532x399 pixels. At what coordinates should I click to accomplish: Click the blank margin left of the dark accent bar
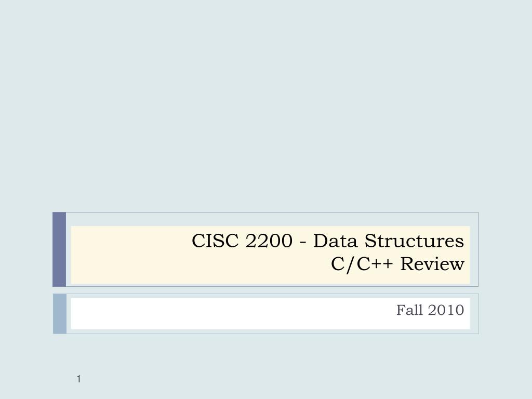tap(26, 249)
